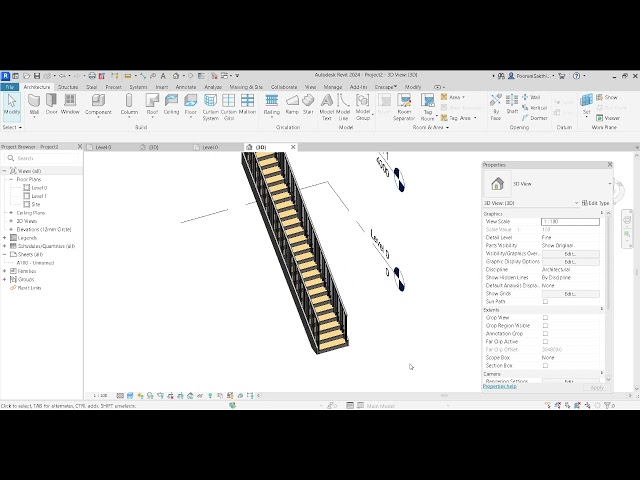Select the Ramp tool

tap(292, 104)
